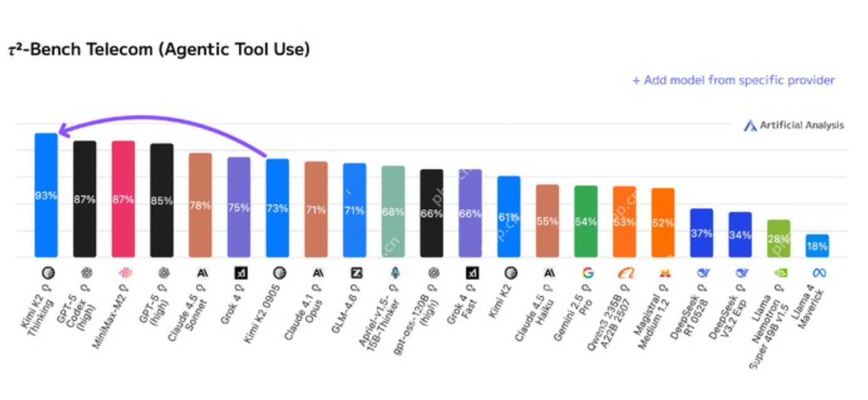Screen dimensions: 868x400
Task: Click the DeepSeek logo above DeepSeek R1 0528
Action: [702, 273]
